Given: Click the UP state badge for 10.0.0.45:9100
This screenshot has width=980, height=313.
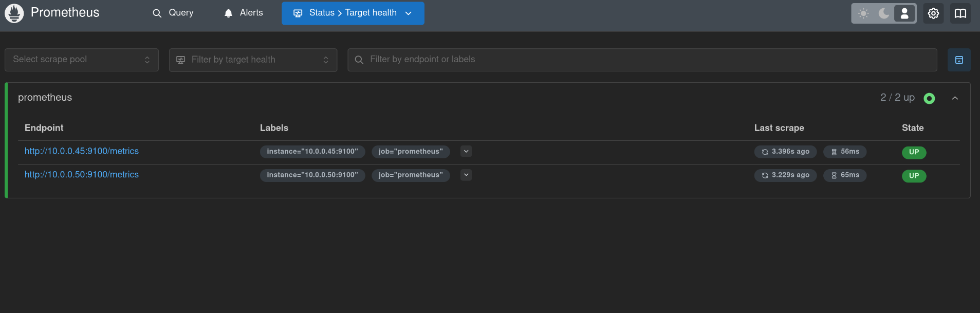Looking at the screenshot, I should tap(914, 152).
